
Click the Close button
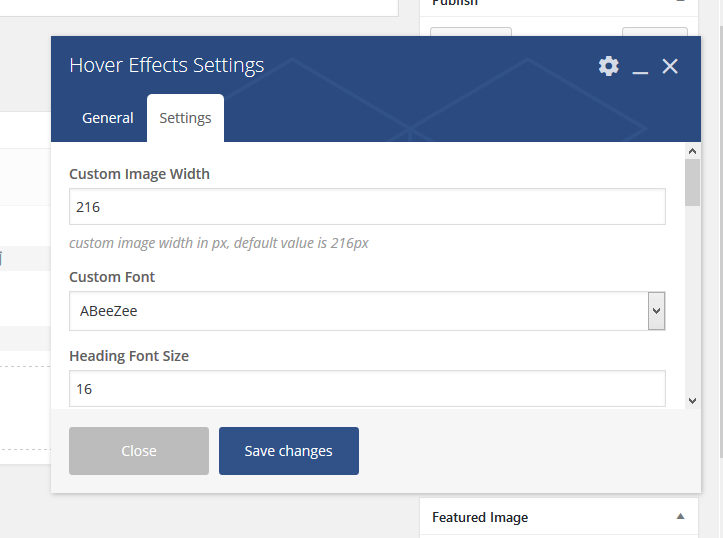click(x=139, y=451)
